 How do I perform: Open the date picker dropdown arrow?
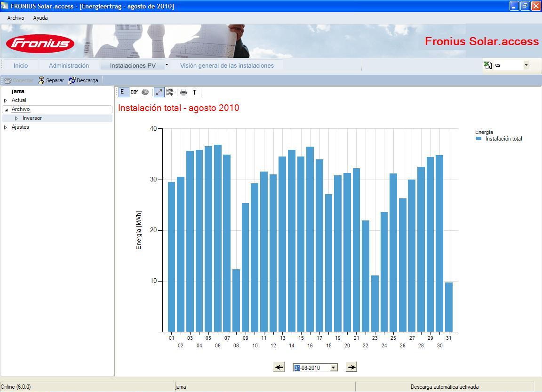(x=334, y=368)
